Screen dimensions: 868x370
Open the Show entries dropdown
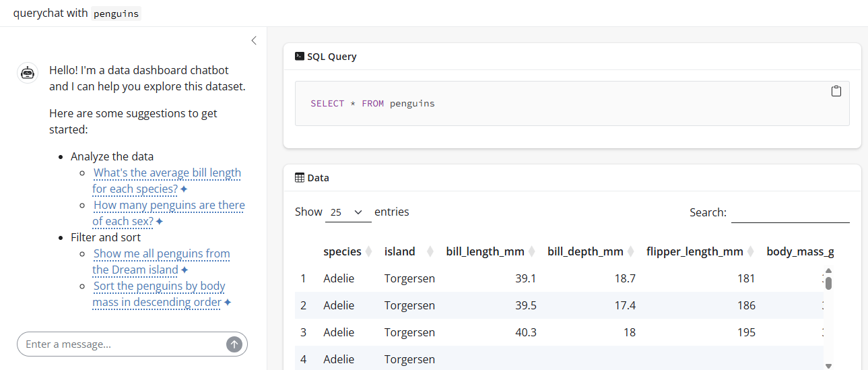click(347, 212)
